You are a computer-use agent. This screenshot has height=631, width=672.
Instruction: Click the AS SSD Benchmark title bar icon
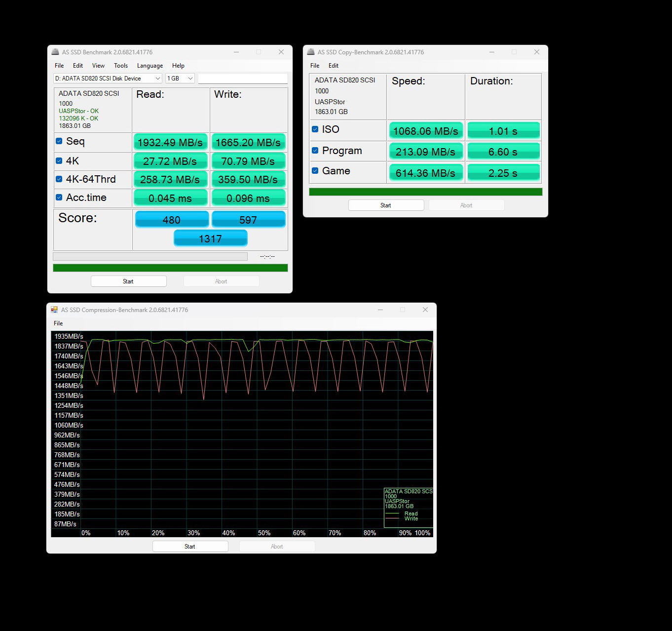point(55,52)
